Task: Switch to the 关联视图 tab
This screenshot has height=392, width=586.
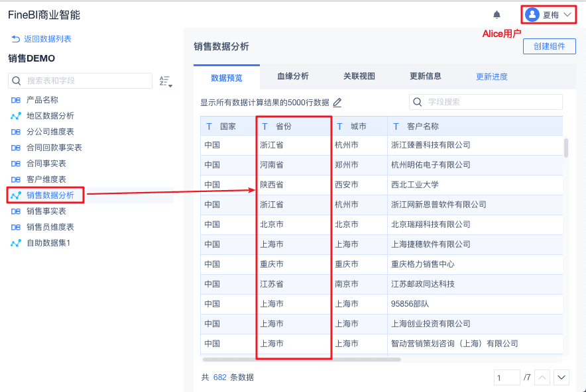Action: 359,76
